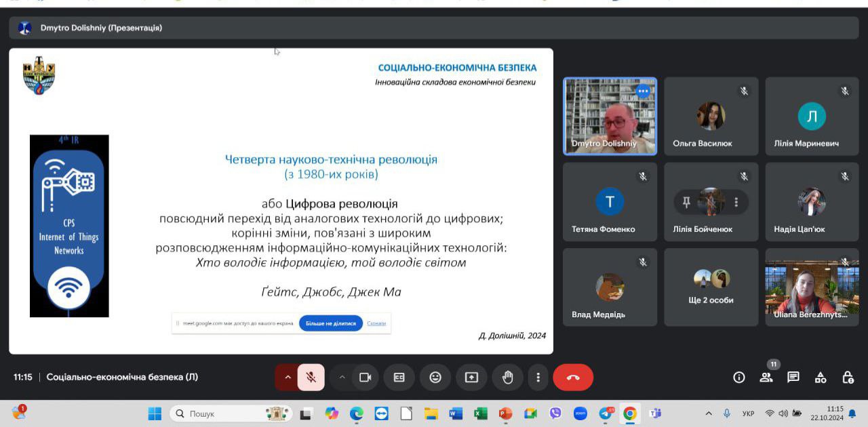Viewport: 868px width, 427px height.
Task: Open host controls lock icon
Action: tap(848, 378)
